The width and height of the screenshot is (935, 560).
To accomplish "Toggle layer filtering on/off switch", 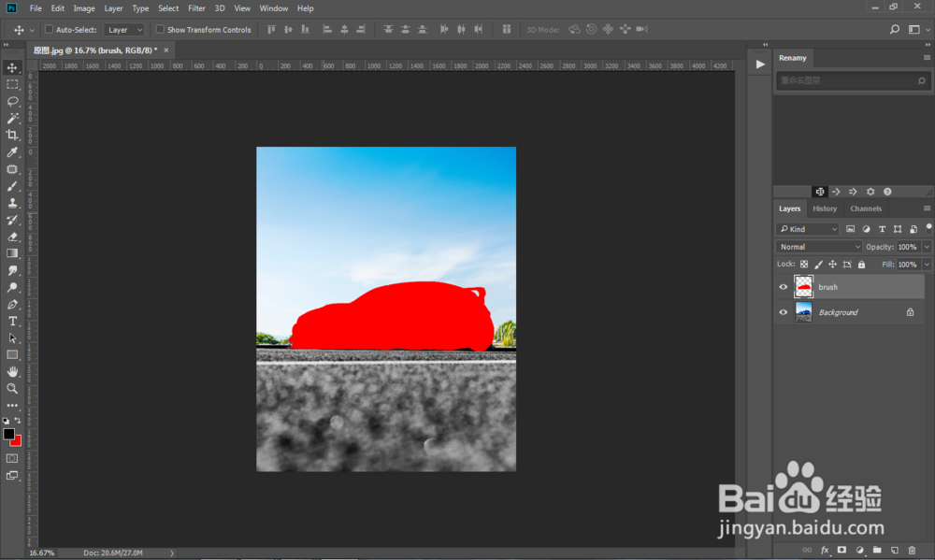I will (x=928, y=228).
